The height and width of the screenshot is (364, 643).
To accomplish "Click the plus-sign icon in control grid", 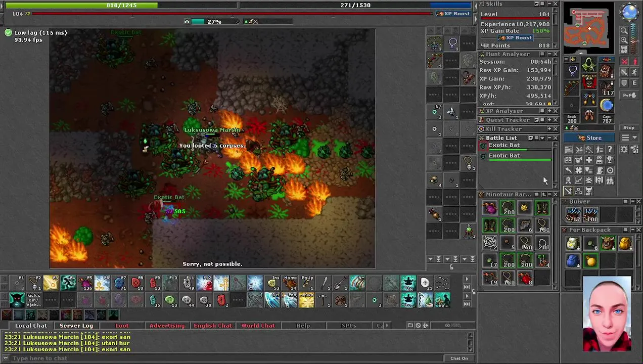I will (589, 160).
